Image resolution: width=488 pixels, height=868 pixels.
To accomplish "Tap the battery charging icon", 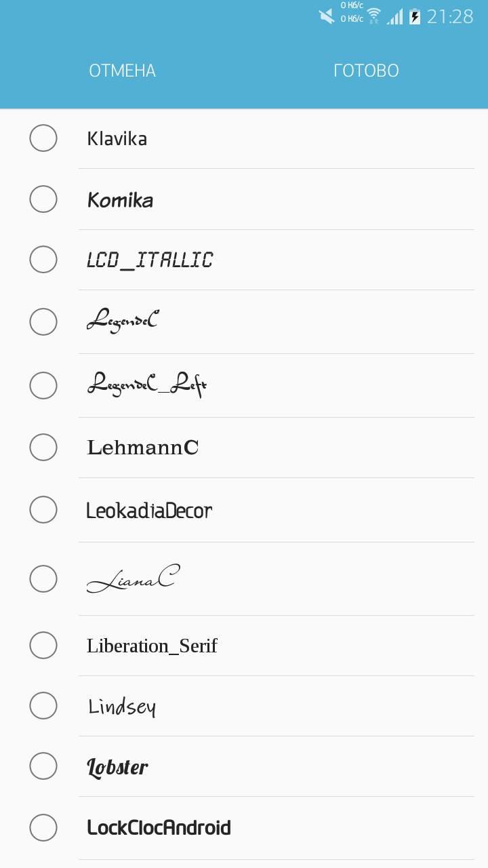I will click(415, 16).
